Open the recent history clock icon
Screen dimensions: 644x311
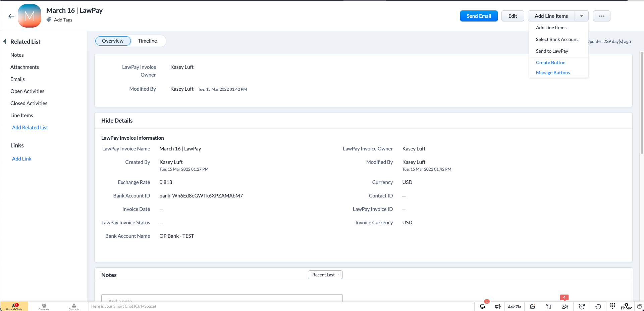598,306
